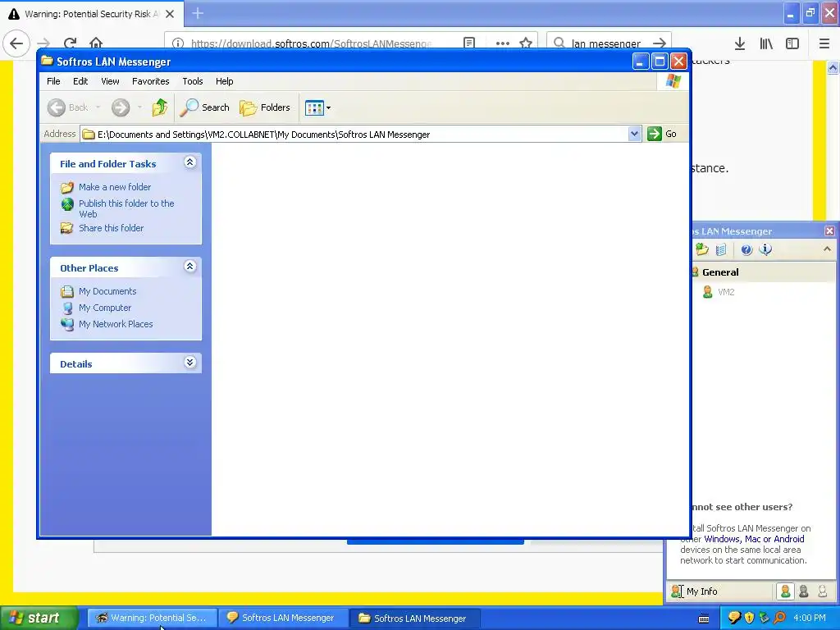Click the Windows link in Messenger help text
The height and width of the screenshot is (630, 840).
[722, 539]
